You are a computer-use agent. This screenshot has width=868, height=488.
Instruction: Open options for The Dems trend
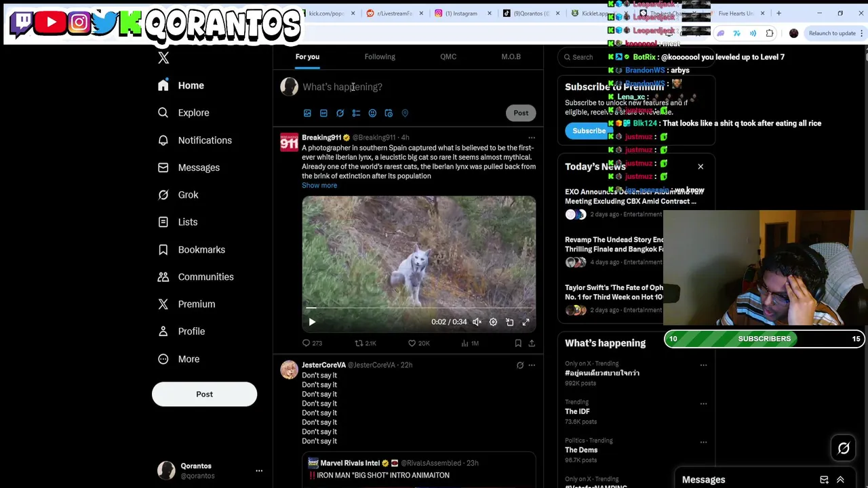click(703, 443)
